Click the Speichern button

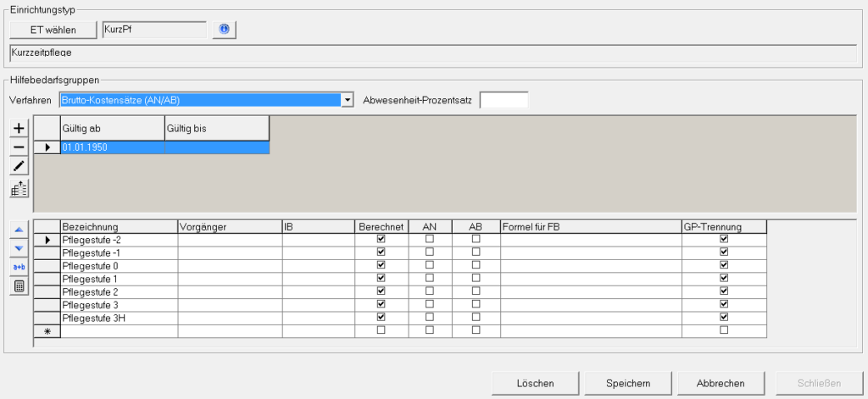tap(627, 383)
